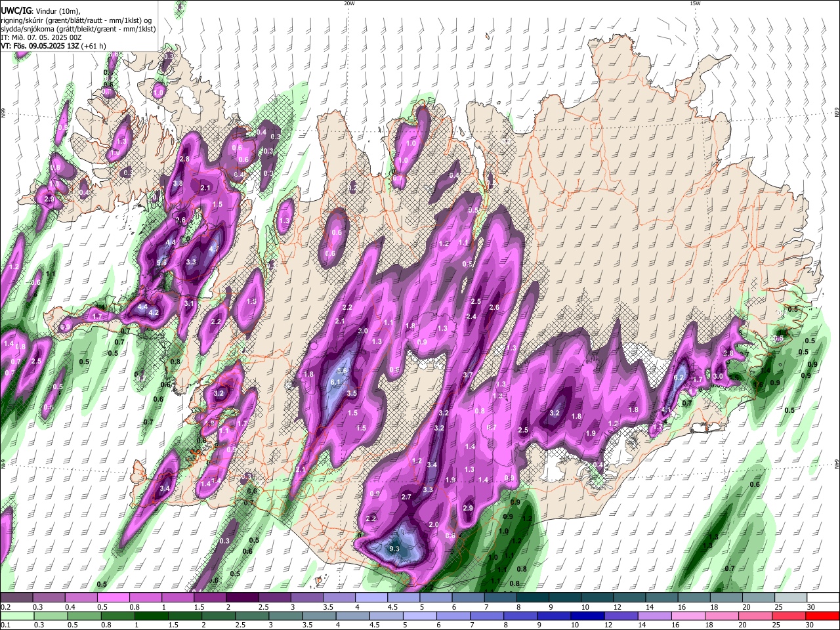
Task: Pick the deep blue 10 swatch in lower legend row
Action: pyautogui.click(x=587, y=616)
